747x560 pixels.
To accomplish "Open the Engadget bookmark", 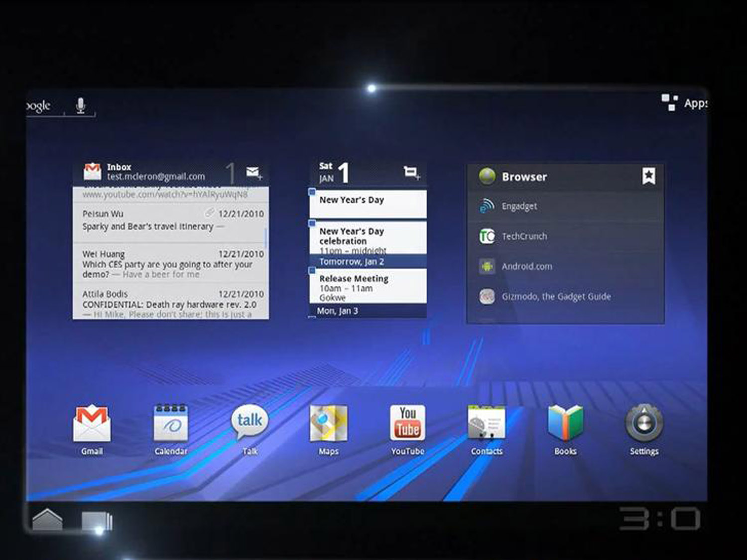I will click(519, 206).
